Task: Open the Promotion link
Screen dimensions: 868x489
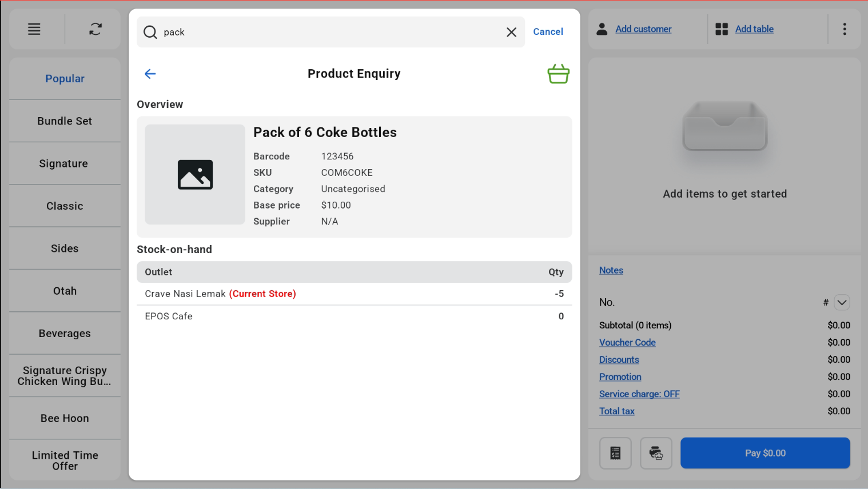Action: [x=620, y=376]
